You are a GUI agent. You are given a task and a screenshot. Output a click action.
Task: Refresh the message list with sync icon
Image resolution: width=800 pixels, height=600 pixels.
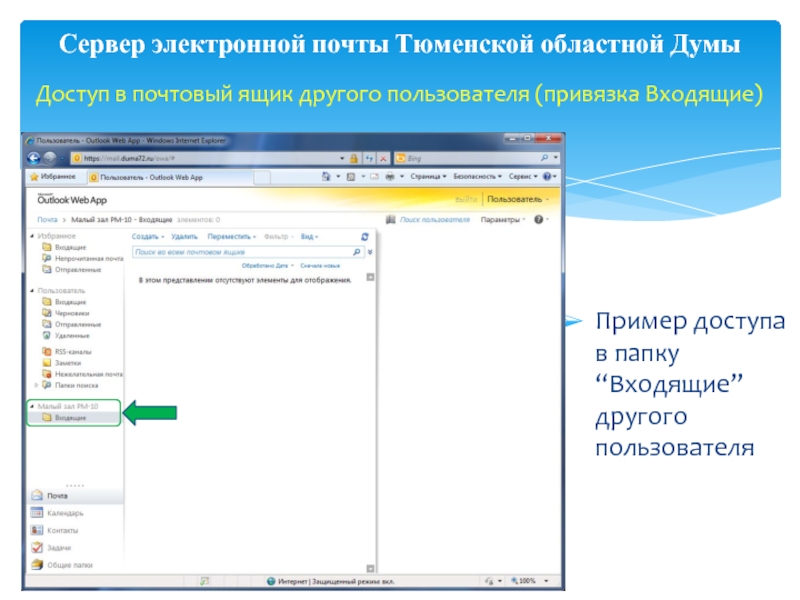tap(364, 237)
